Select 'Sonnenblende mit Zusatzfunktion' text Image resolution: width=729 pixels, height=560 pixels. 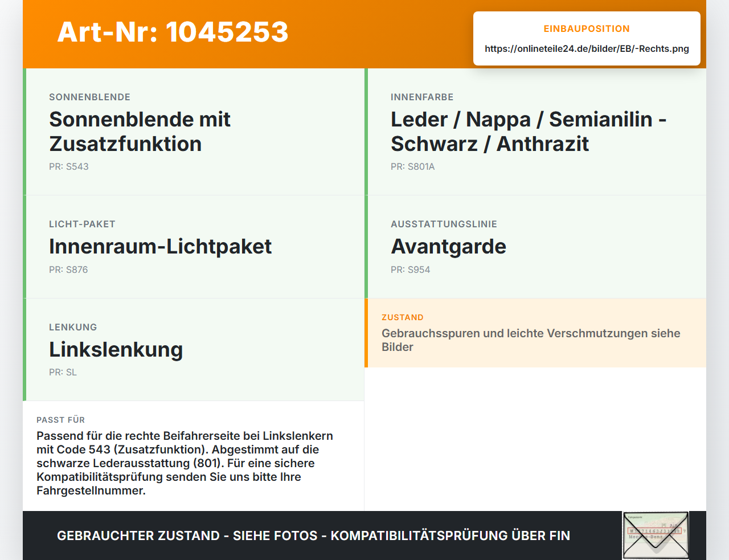140,132
